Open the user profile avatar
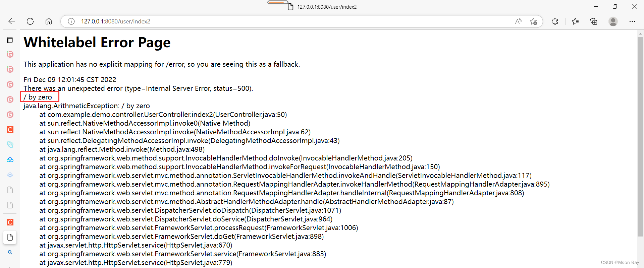Screen dimensions: 644x268 (x=613, y=21)
